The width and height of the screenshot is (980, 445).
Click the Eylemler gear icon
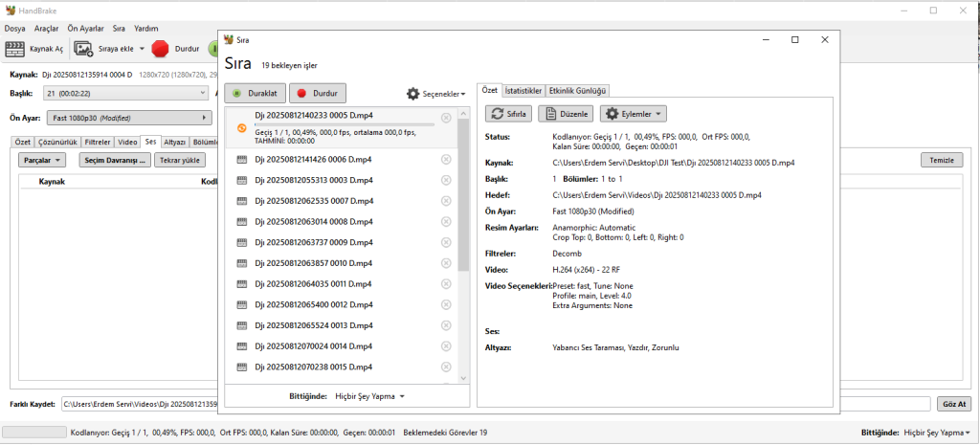point(612,114)
